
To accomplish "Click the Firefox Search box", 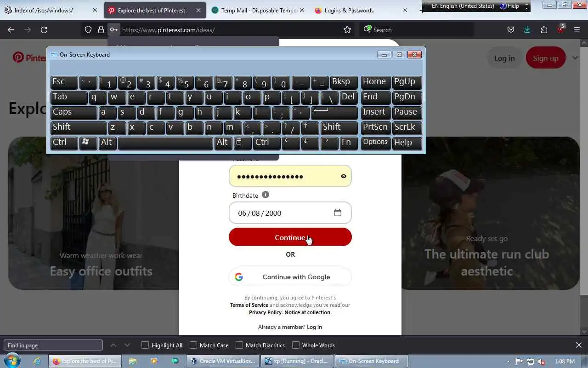I will point(417,29).
